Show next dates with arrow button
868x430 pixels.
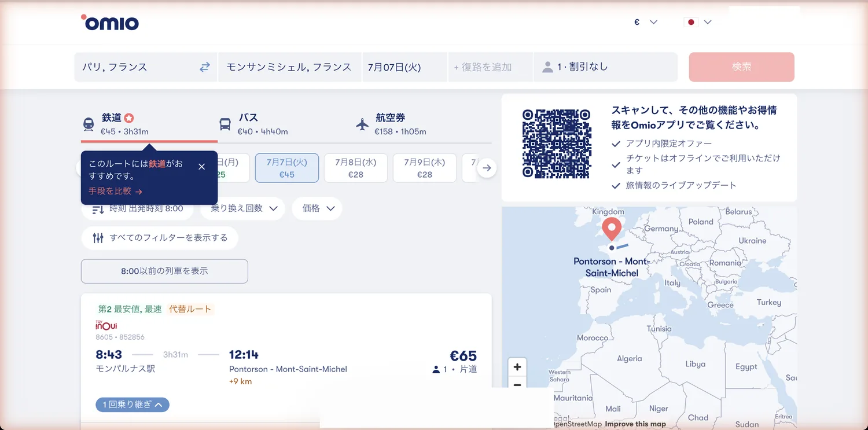click(487, 168)
